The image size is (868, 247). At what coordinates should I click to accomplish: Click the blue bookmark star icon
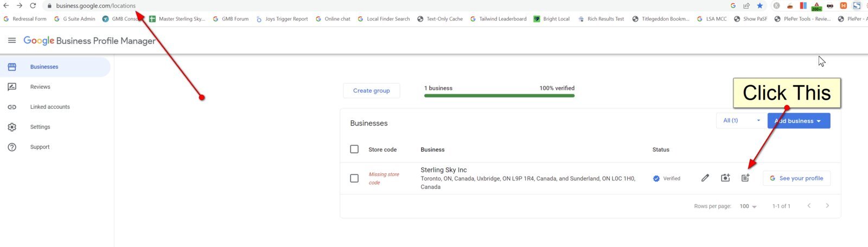pos(760,5)
